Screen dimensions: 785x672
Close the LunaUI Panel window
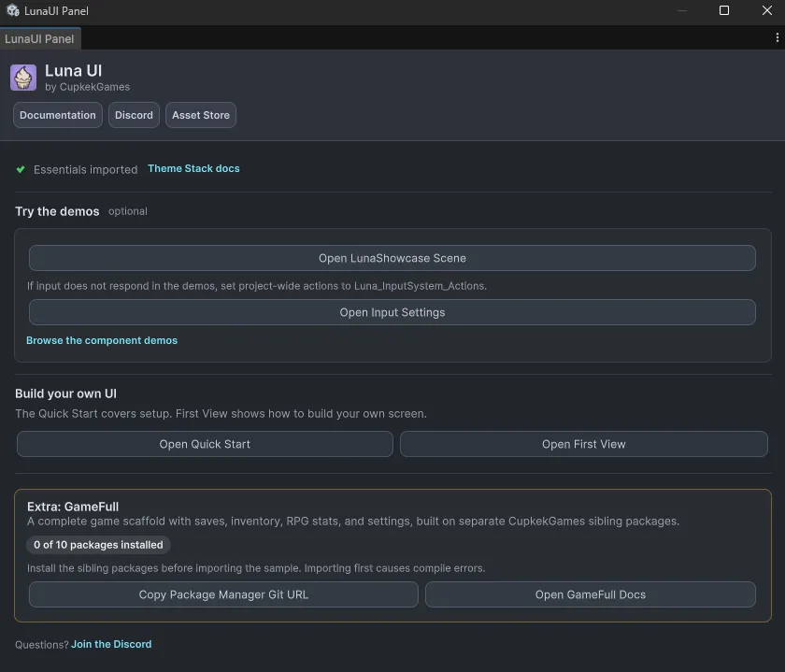(x=767, y=10)
